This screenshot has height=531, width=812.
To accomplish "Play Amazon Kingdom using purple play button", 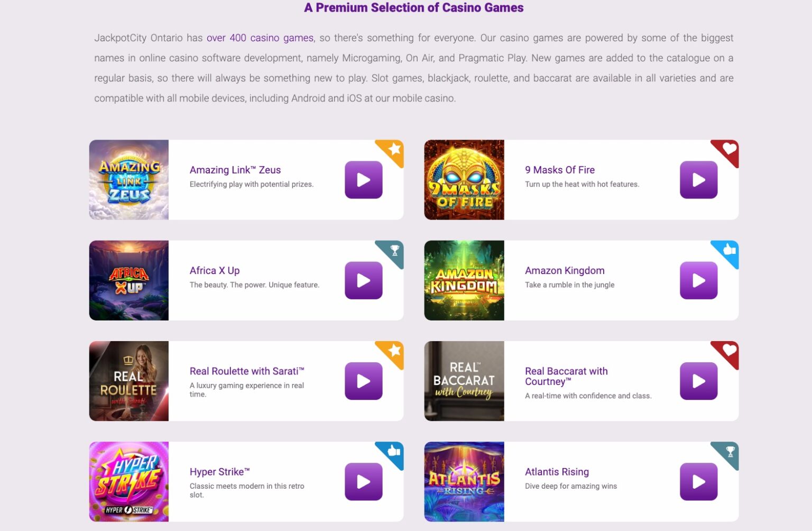I will tap(698, 280).
